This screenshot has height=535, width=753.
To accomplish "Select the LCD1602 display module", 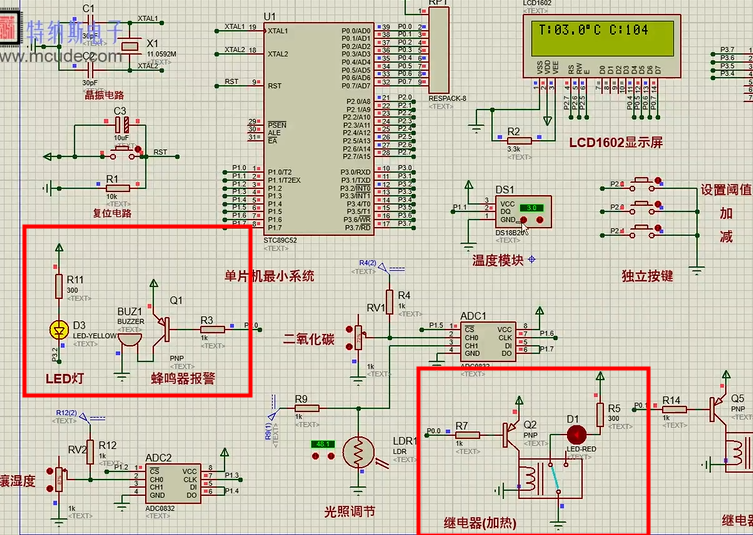I will (x=602, y=46).
